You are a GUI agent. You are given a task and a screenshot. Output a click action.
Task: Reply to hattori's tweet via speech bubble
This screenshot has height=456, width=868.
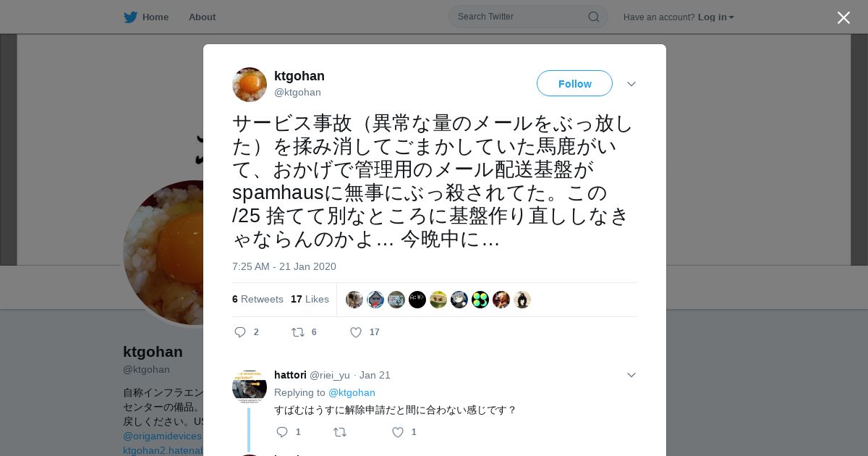pyautogui.click(x=282, y=432)
